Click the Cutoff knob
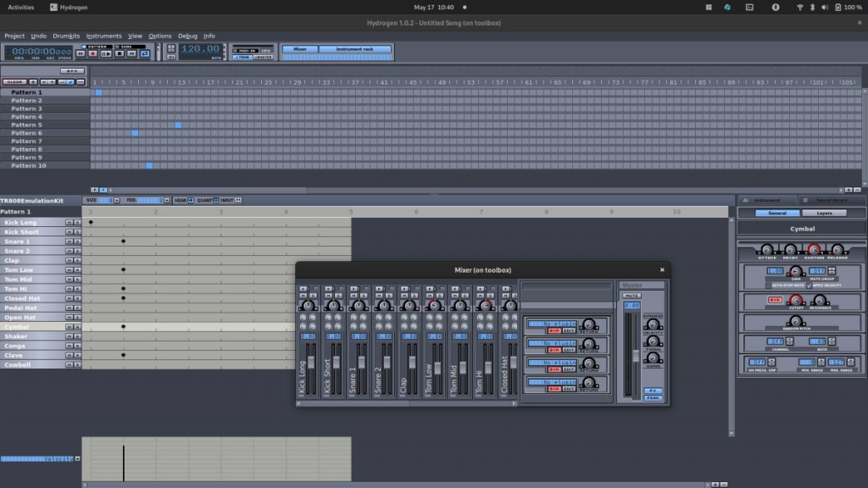The height and width of the screenshot is (488, 868). [796, 301]
